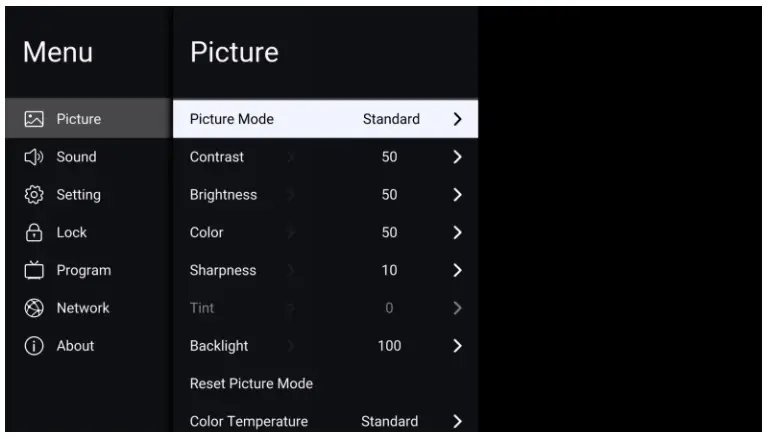Open Color Temperature chevron arrow
The image size is (773, 439).
point(457,421)
